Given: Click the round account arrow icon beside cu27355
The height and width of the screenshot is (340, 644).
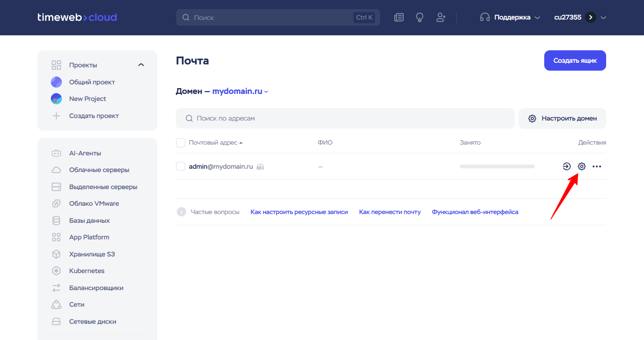Looking at the screenshot, I should coord(590,17).
